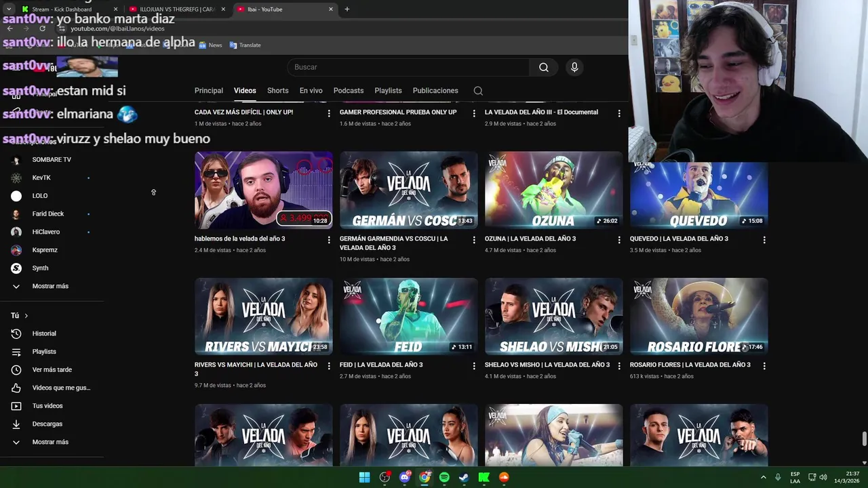The image size is (868, 488).
Task: Open the Translate bookmark
Action: click(245, 45)
